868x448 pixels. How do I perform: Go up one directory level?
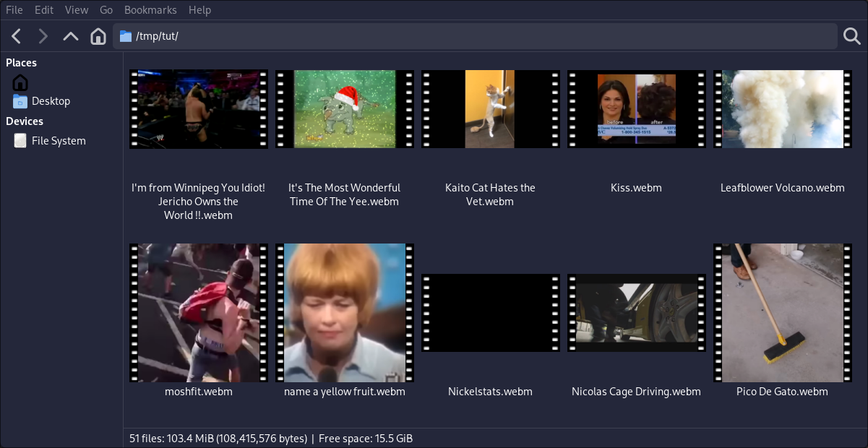(70, 35)
